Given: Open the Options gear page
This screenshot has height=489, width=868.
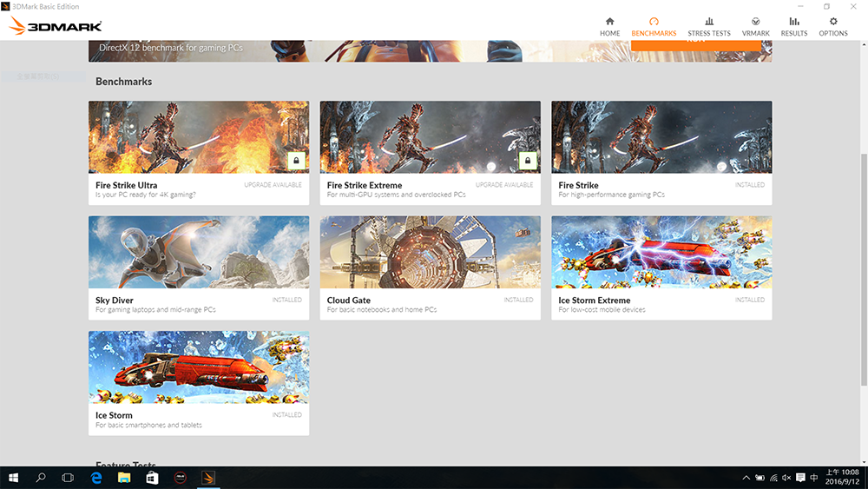Looking at the screenshot, I should pyautogui.click(x=833, y=27).
